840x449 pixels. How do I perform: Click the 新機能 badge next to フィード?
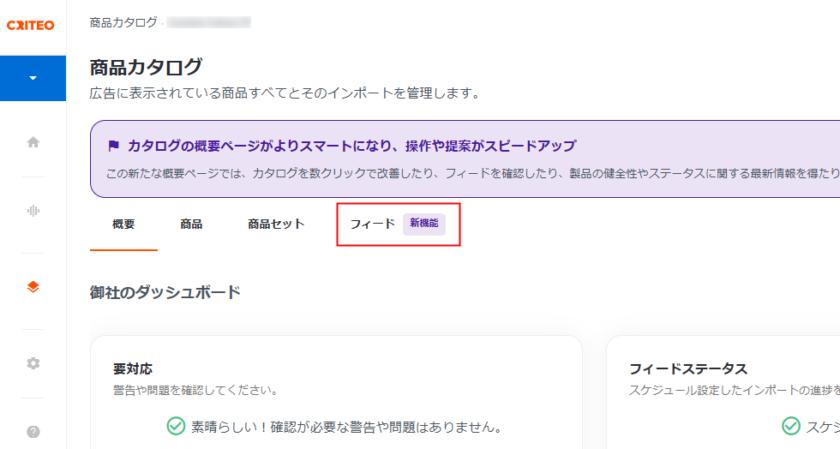tap(424, 224)
